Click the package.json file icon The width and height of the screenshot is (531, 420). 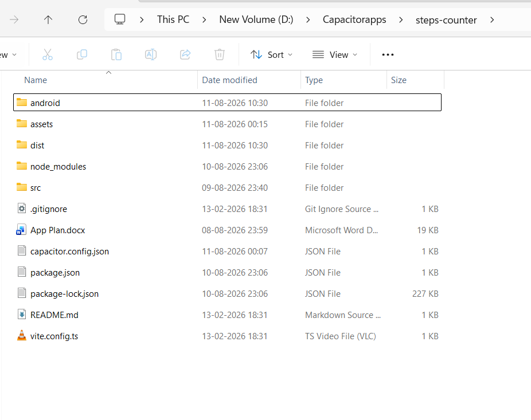pos(22,272)
